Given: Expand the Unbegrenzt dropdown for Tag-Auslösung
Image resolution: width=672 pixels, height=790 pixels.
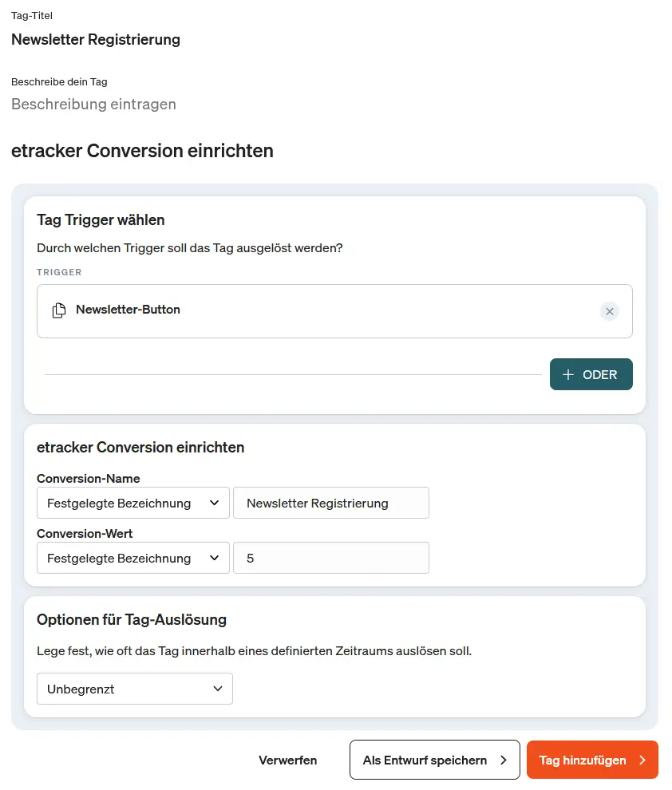Looking at the screenshot, I should coord(134,688).
